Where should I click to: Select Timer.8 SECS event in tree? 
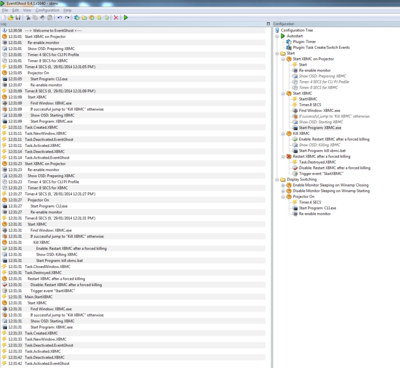click(x=310, y=105)
